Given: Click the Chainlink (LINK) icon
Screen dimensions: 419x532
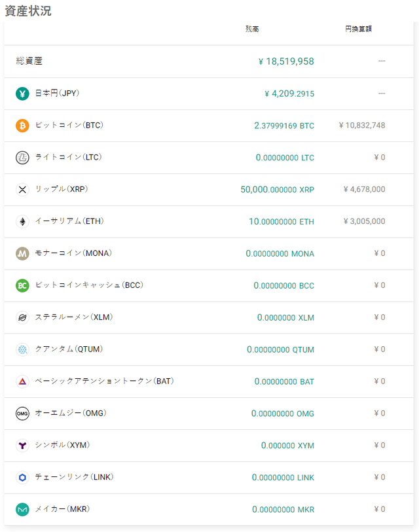Looking at the screenshot, I should coord(22,478).
